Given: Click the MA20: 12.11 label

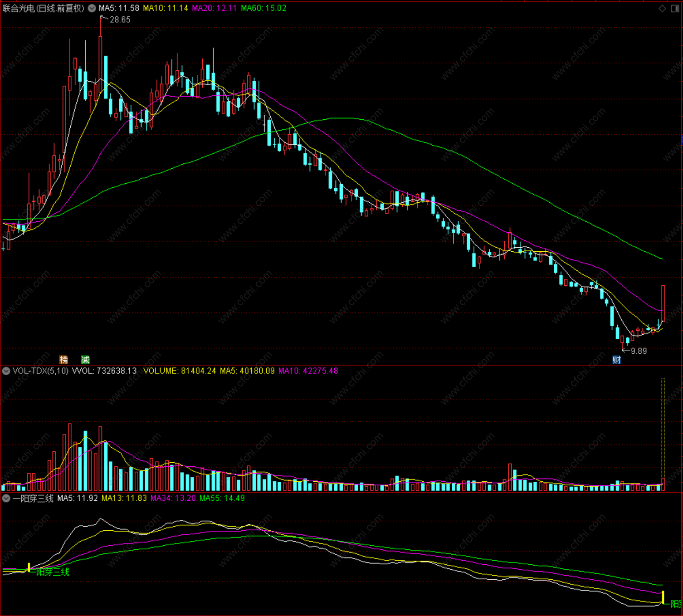Looking at the screenshot, I should 215,8.
